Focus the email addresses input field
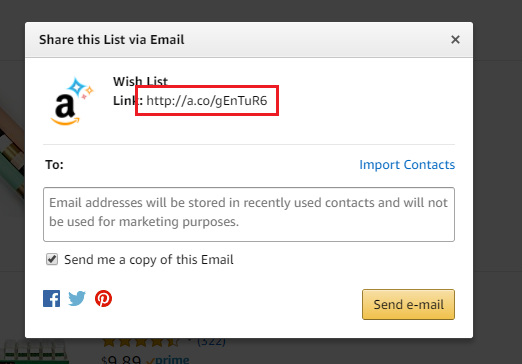This screenshot has width=522, height=364. [x=249, y=214]
